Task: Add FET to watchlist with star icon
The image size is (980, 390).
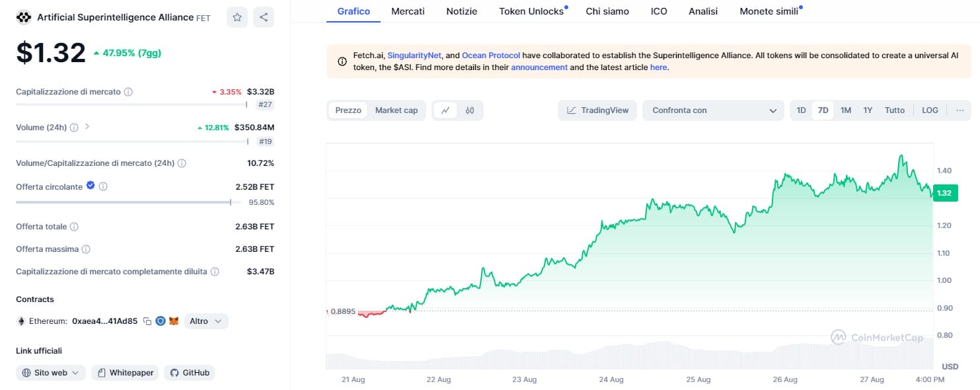Action: tap(237, 17)
